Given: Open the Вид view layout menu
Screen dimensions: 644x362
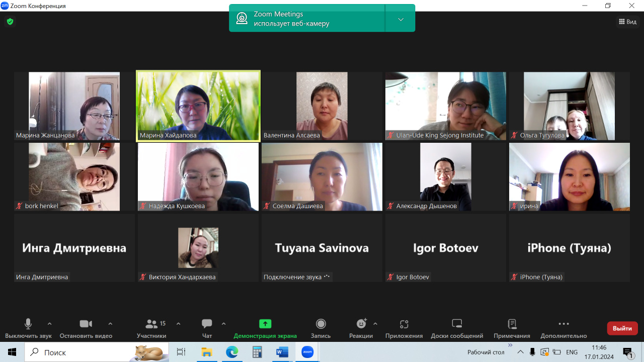Looking at the screenshot, I should point(628,22).
